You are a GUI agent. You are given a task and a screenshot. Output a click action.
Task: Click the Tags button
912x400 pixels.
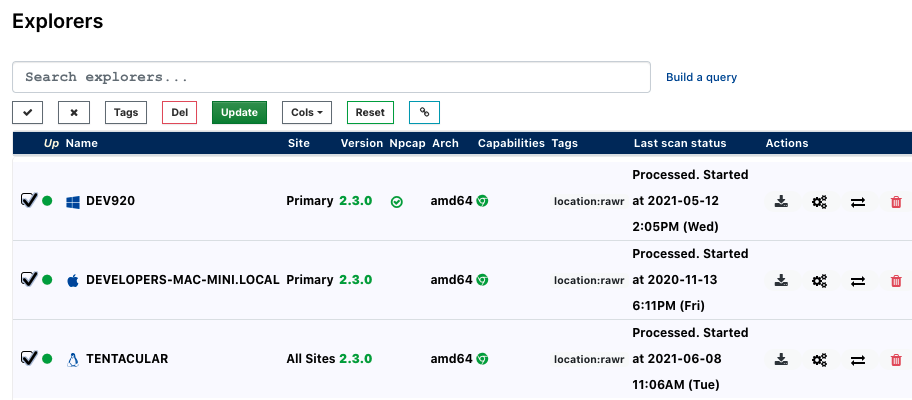coord(126,113)
